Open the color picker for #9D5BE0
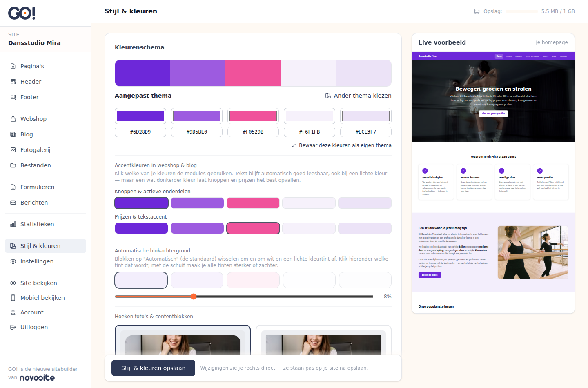Image resolution: width=588 pixels, height=388 pixels. pos(197,116)
